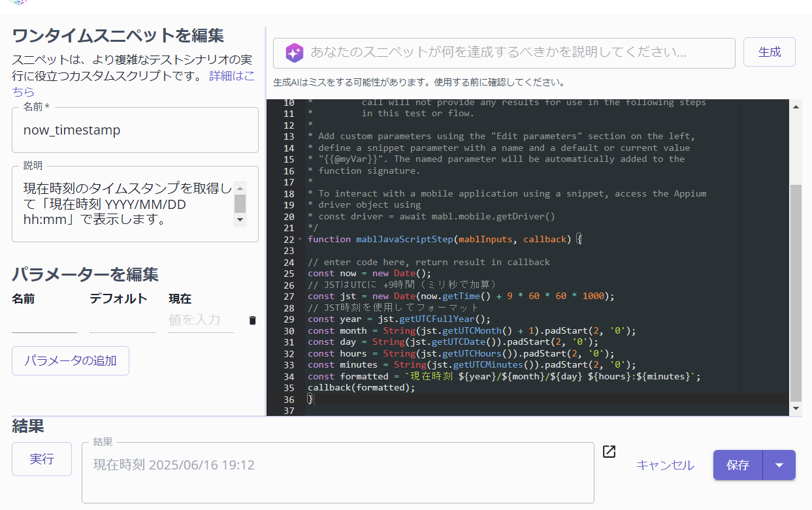The height and width of the screenshot is (510, 812).
Task: Run the snippet with 実行 button
Action: (42, 459)
